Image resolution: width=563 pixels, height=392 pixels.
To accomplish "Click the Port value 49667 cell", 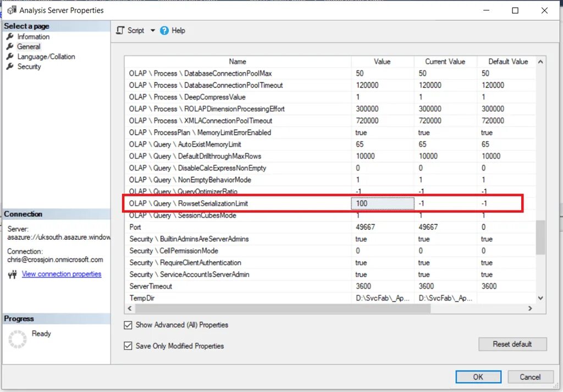I will pos(383,227).
